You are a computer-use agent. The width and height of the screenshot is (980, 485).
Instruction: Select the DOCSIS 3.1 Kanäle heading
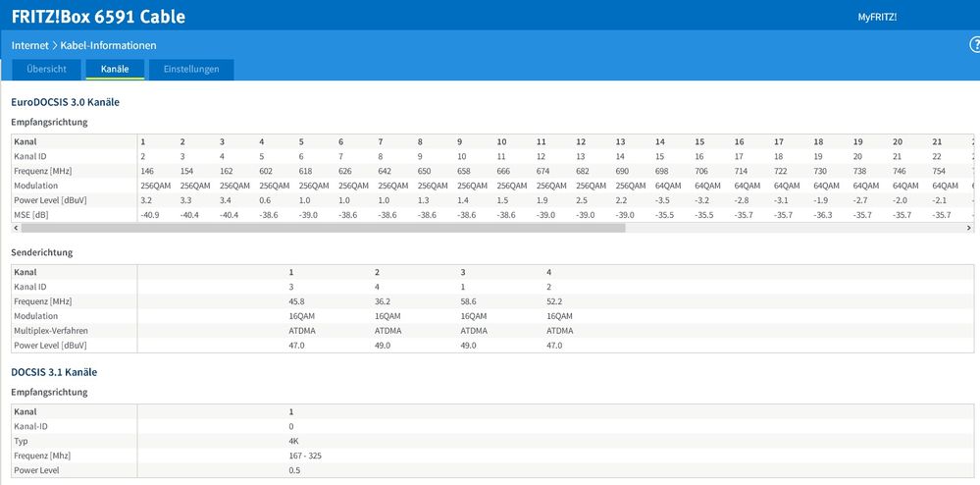(54, 372)
